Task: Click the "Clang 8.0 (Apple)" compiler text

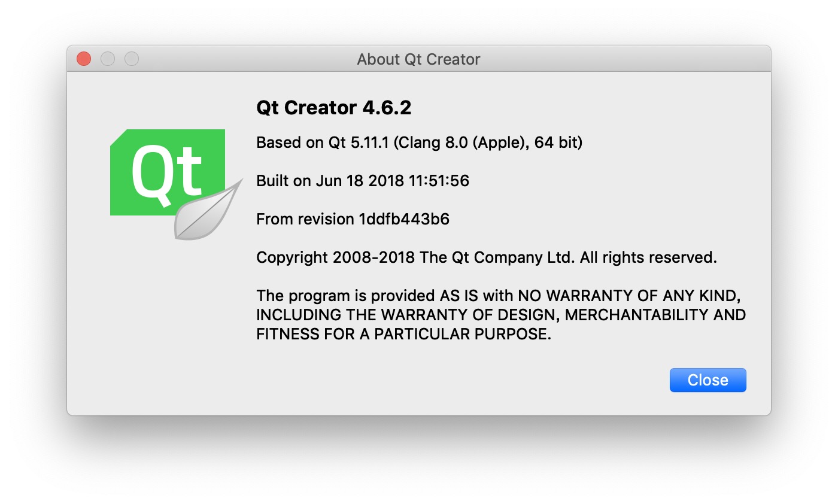Action: tap(458, 143)
